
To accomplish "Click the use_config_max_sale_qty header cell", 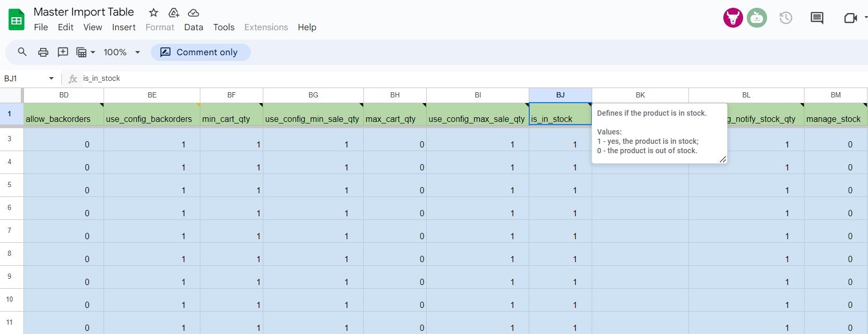I will (x=478, y=114).
